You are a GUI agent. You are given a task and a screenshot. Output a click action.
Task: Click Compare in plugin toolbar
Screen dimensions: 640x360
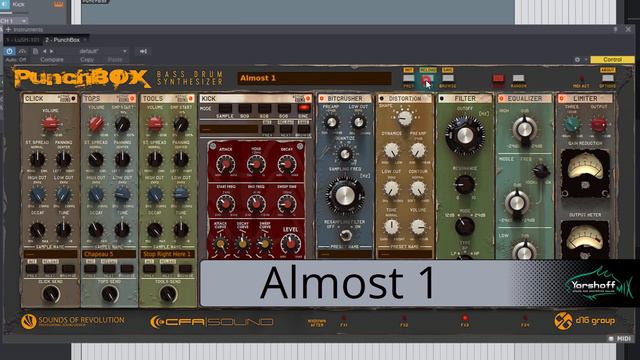52,60
